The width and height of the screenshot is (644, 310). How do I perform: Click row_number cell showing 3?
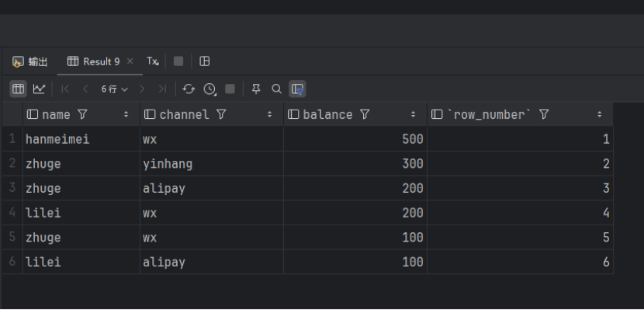(521, 188)
